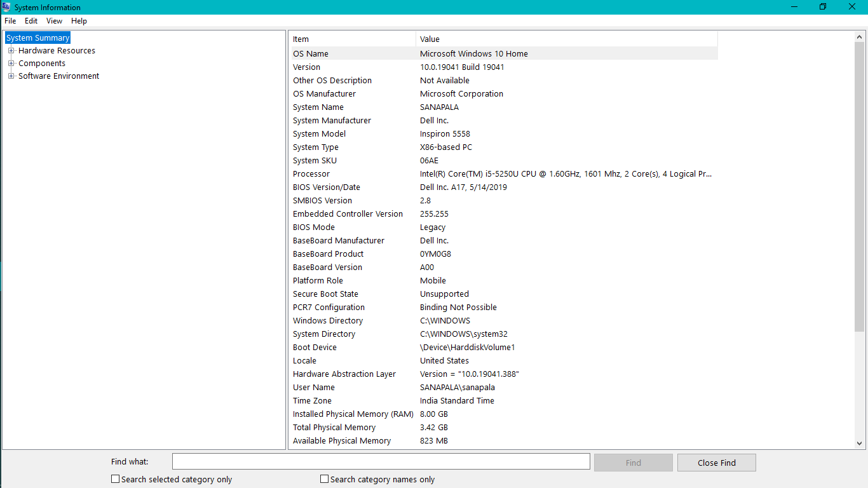Viewport: 868px width, 488px height.
Task: Click value 10.0.19041 Build 19041
Action: point(462,67)
